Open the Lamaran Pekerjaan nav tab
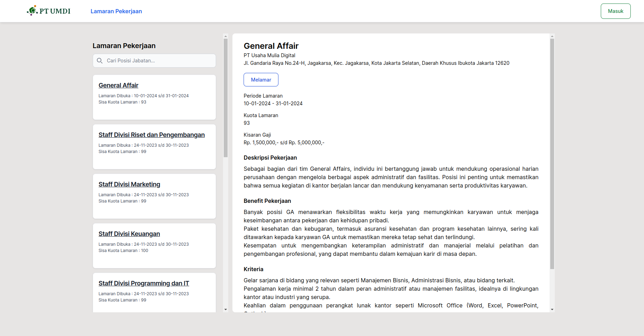 point(116,11)
